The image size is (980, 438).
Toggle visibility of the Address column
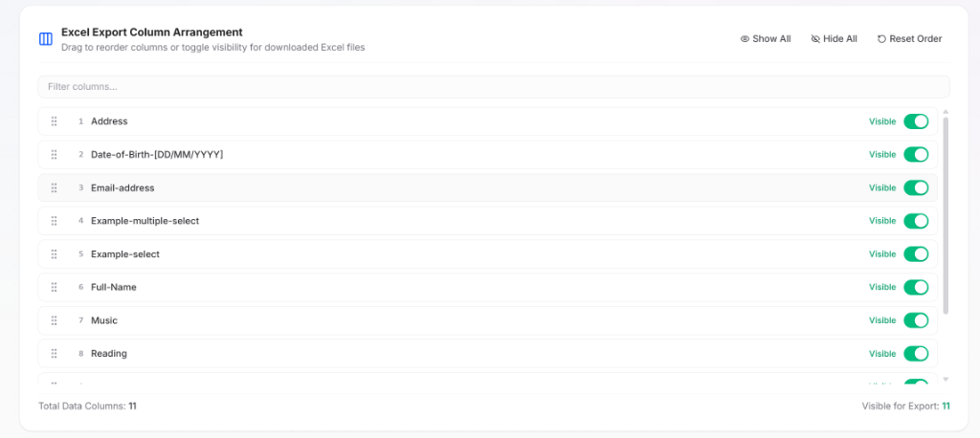(916, 121)
